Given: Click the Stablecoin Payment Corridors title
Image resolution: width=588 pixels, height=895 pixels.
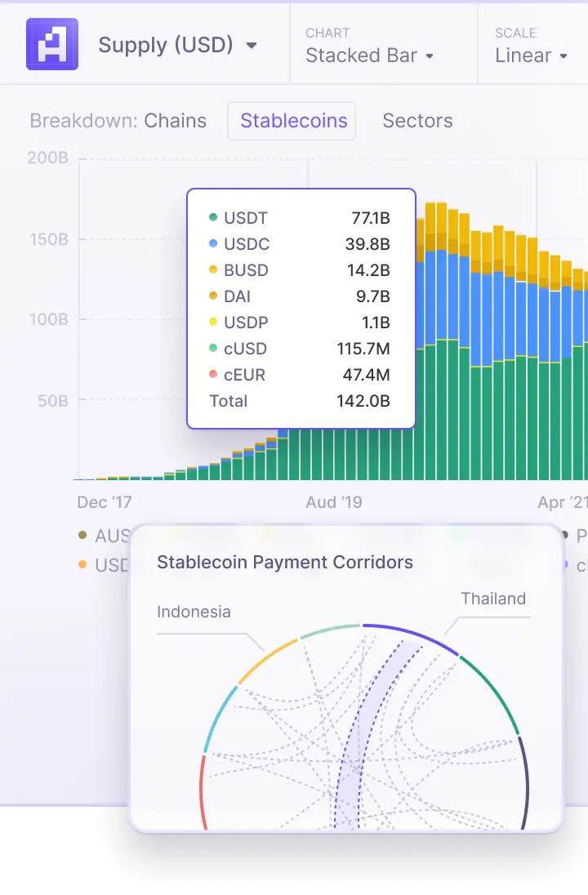Looking at the screenshot, I should point(285,562).
